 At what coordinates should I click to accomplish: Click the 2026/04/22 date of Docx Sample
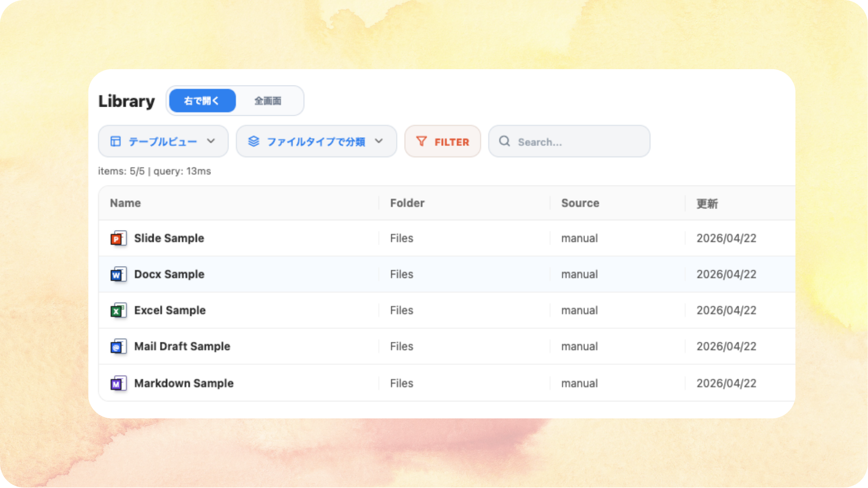tap(727, 274)
